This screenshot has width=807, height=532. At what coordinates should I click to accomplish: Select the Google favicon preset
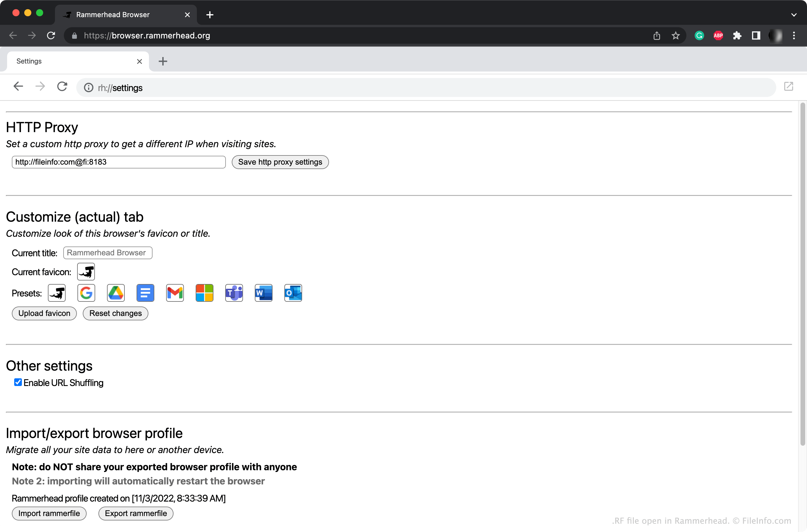point(86,293)
